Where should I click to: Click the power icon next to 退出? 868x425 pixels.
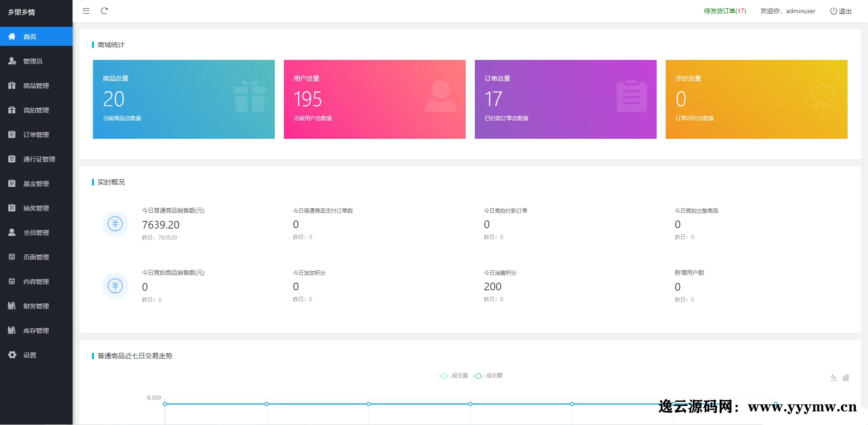833,11
